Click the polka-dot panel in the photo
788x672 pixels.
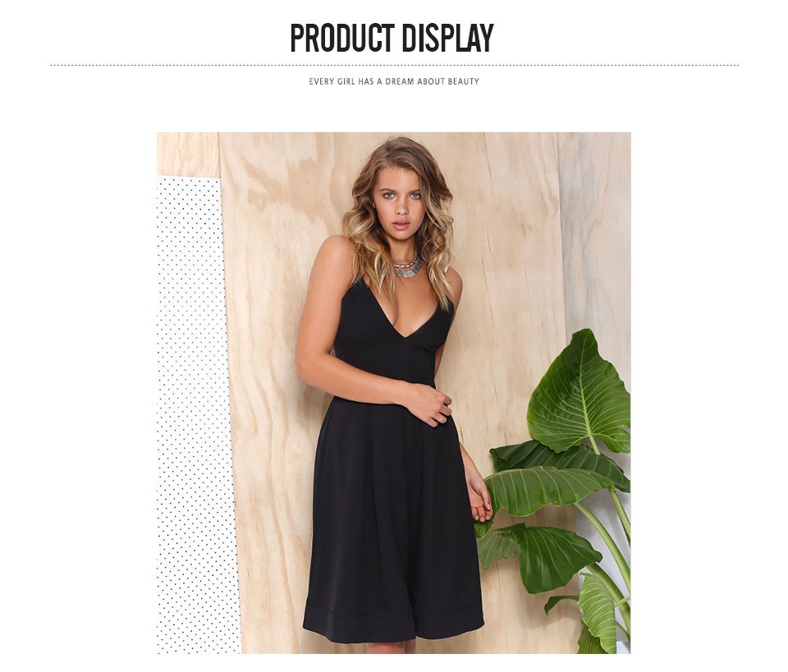tap(197, 414)
